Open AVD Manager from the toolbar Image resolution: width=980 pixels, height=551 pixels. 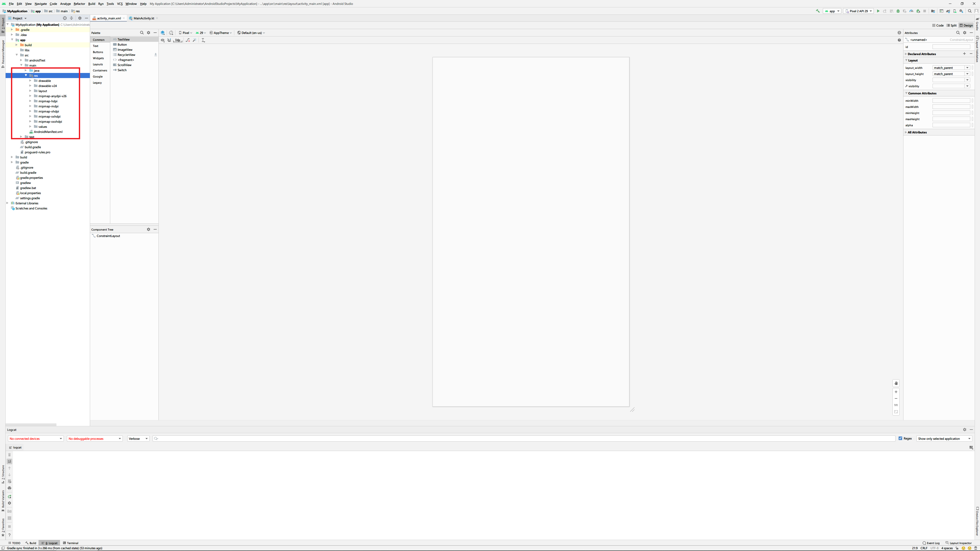[955, 11]
